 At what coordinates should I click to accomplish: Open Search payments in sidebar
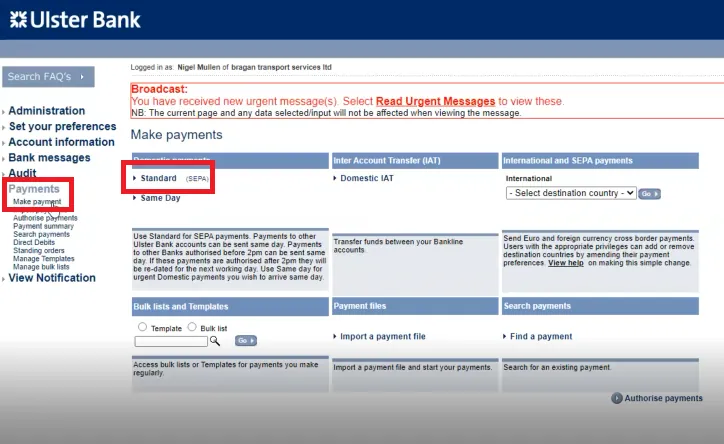(42, 234)
